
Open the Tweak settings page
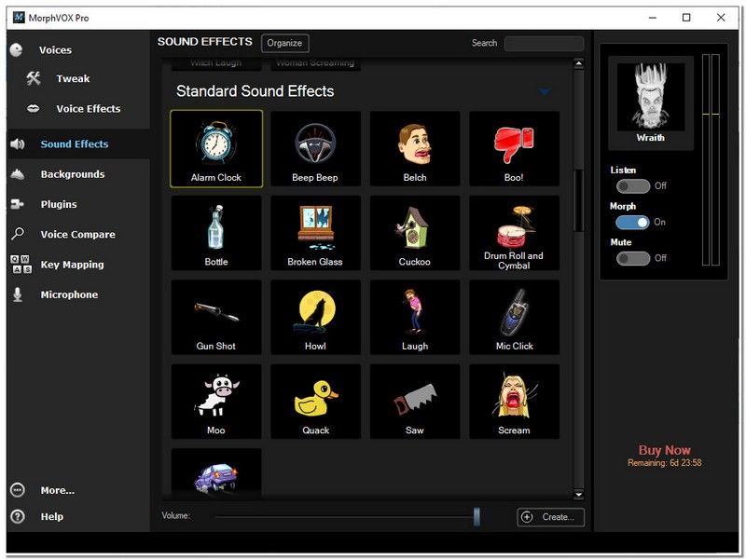(73, 78)
